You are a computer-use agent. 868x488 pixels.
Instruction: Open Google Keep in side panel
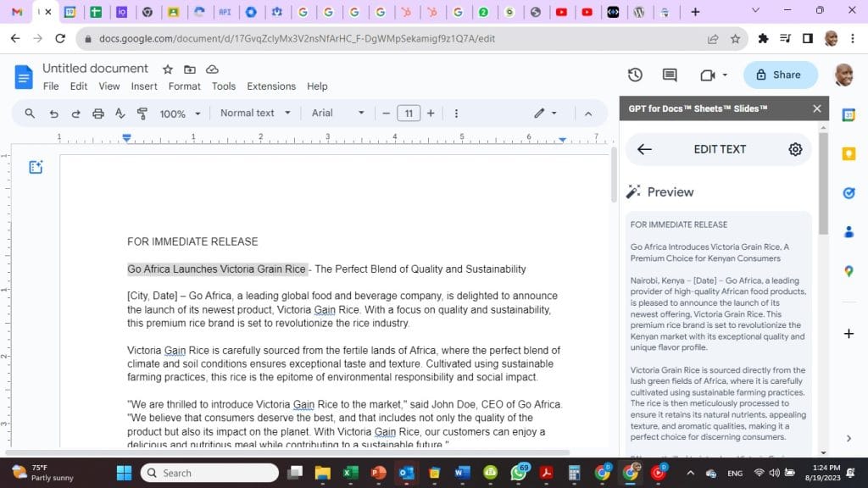pos(849,153)
